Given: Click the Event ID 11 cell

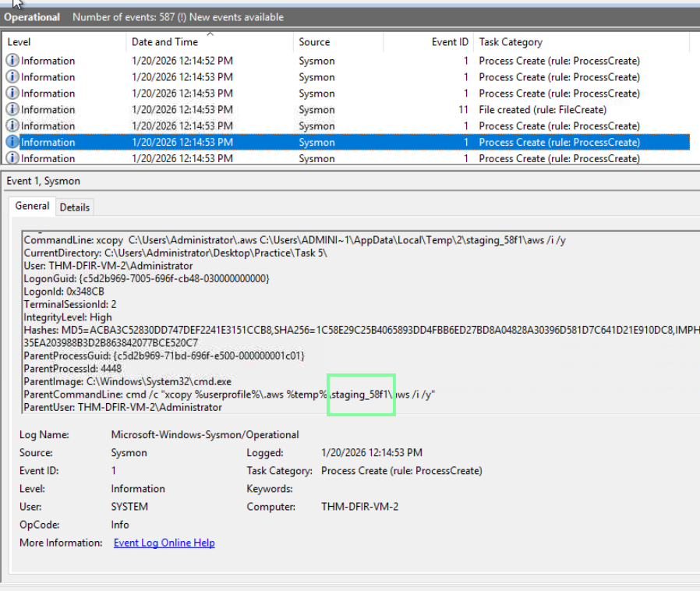Looking at the screenshot, I should pos(463,110).
